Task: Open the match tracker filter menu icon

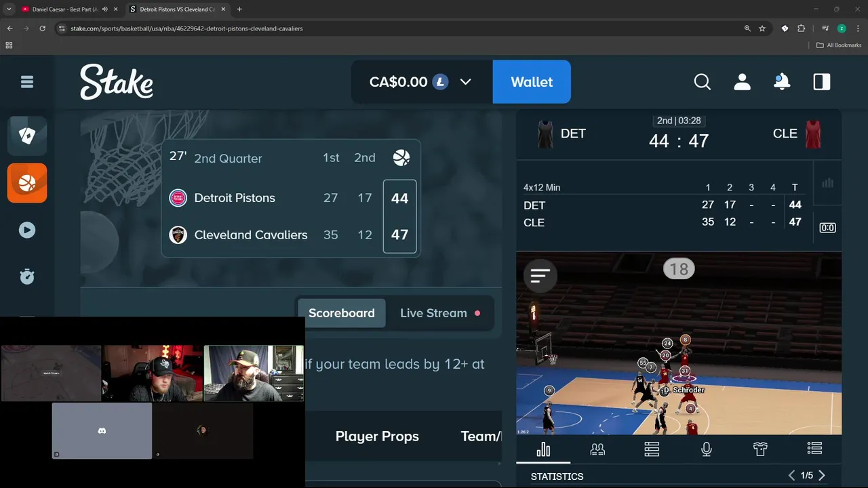Action: coord(540,275)
